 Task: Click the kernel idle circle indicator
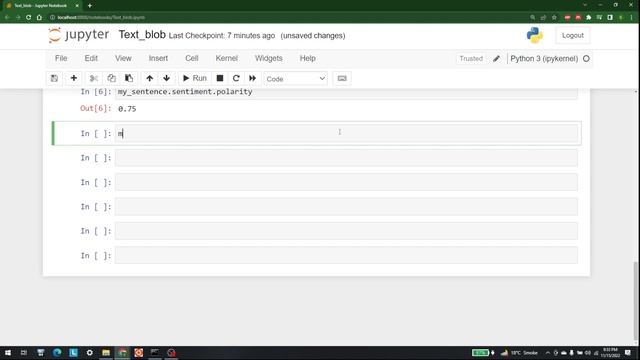coord(586,59)
